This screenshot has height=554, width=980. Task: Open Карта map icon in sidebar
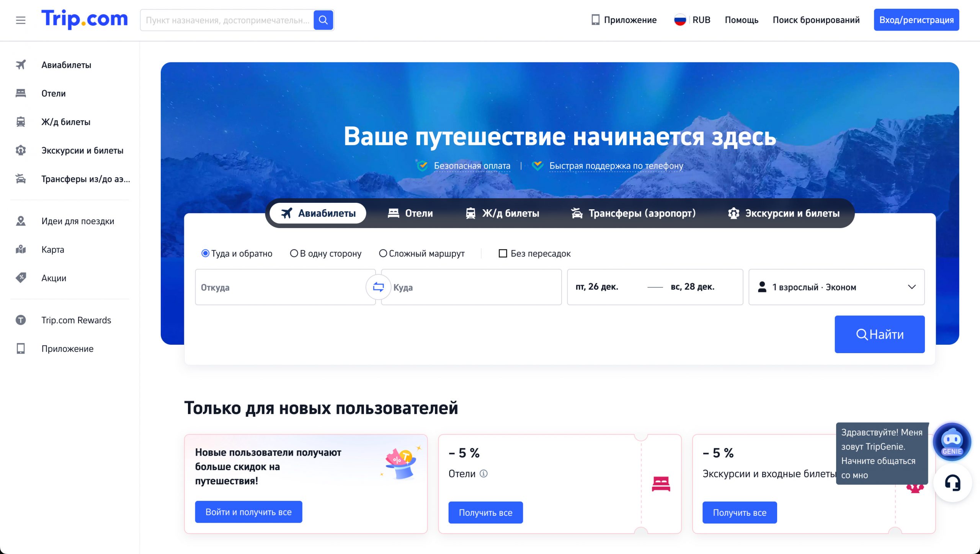pos(21,249)
